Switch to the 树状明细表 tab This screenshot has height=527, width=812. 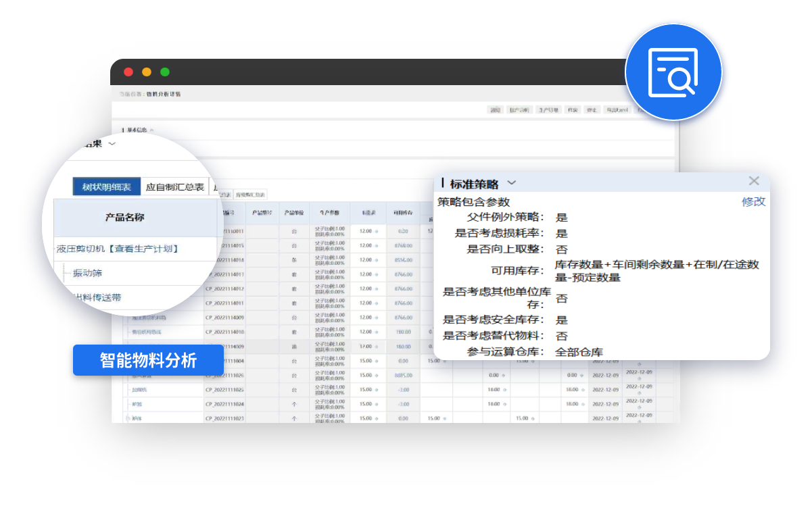click(107, 186)
